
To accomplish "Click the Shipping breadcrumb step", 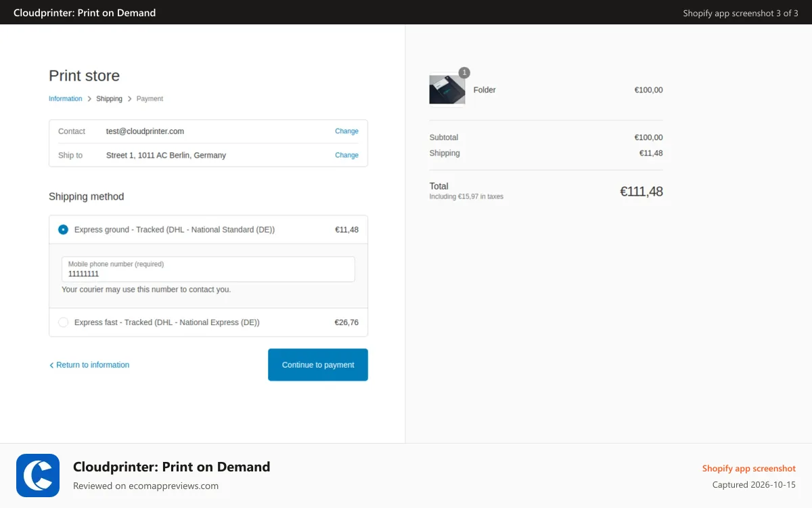I will 109,99.
